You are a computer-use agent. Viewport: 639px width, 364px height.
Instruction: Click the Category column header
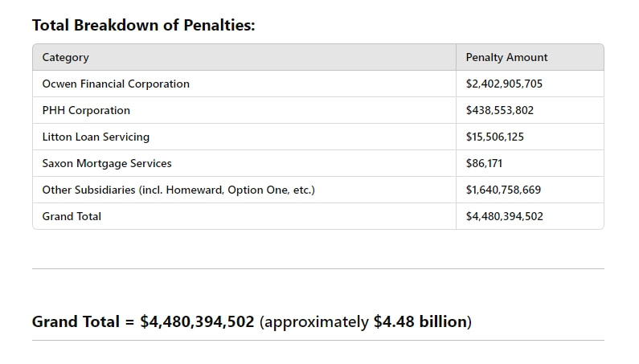pyautogui.click(x=244, y=57)
